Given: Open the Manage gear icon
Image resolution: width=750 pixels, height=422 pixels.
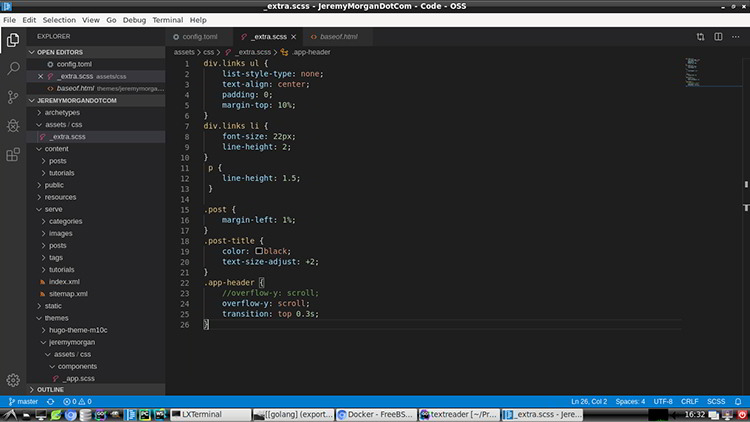Looking at the screenshot, I should [13, 380].
